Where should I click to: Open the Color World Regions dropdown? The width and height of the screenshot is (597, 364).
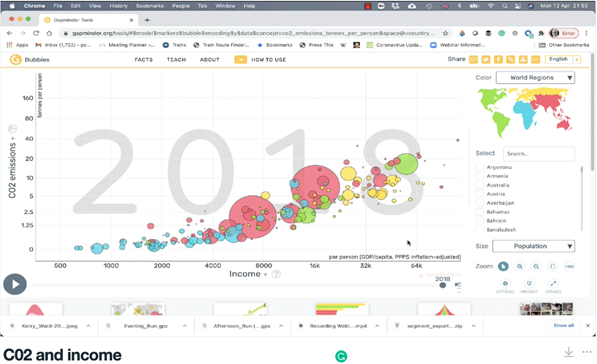pyautogui.click(x=535, y=78)
